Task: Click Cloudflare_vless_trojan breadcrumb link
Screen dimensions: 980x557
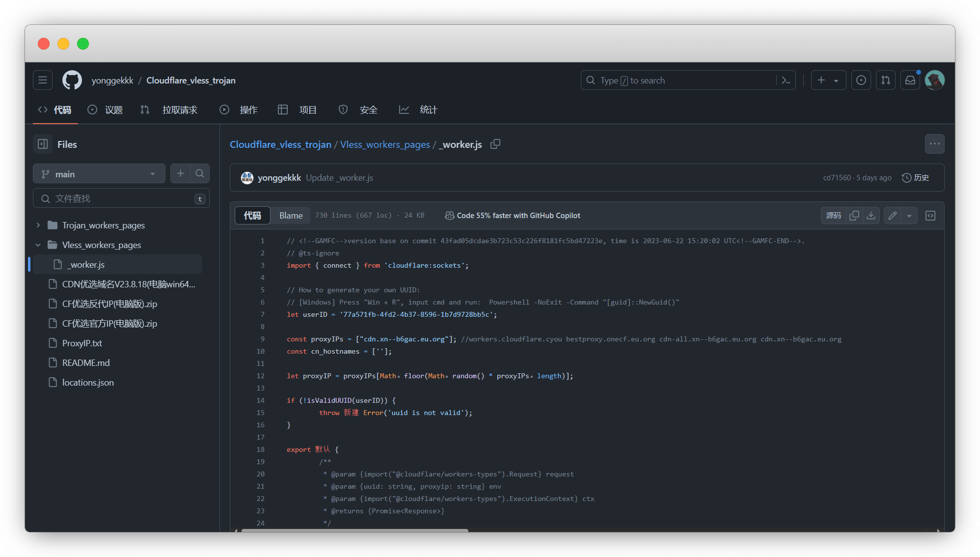Action: point(280,144)
